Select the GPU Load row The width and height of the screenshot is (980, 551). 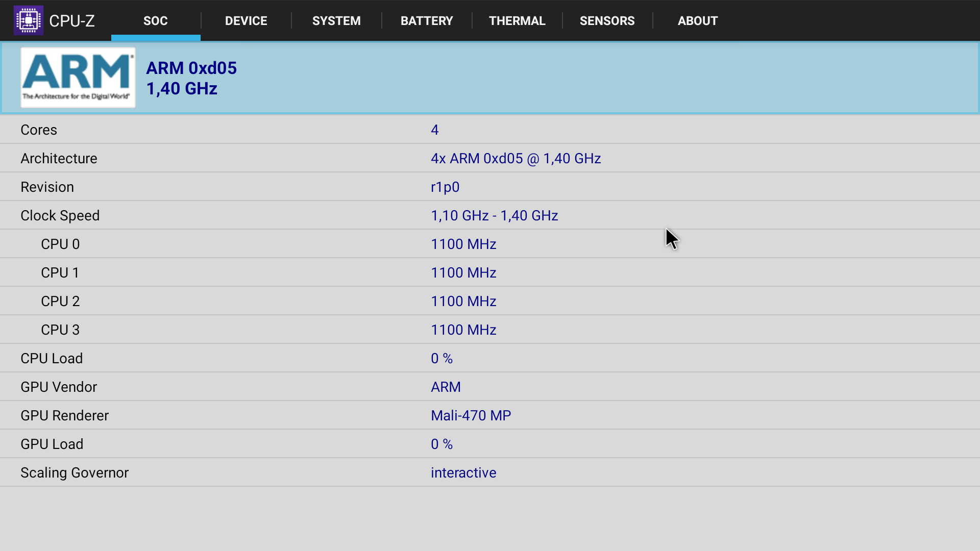(x=490, y=444)
